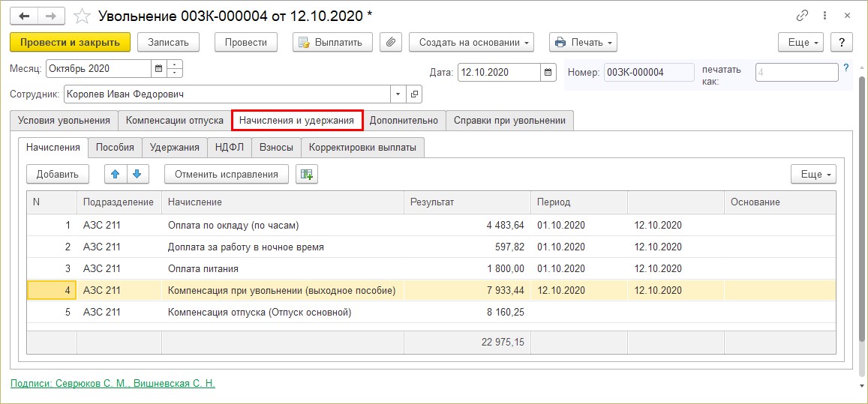Expand the Сотрудник dropdown list
Image resolution: width=868 pixels, height=404 pixels.
[x=398, y=94]
